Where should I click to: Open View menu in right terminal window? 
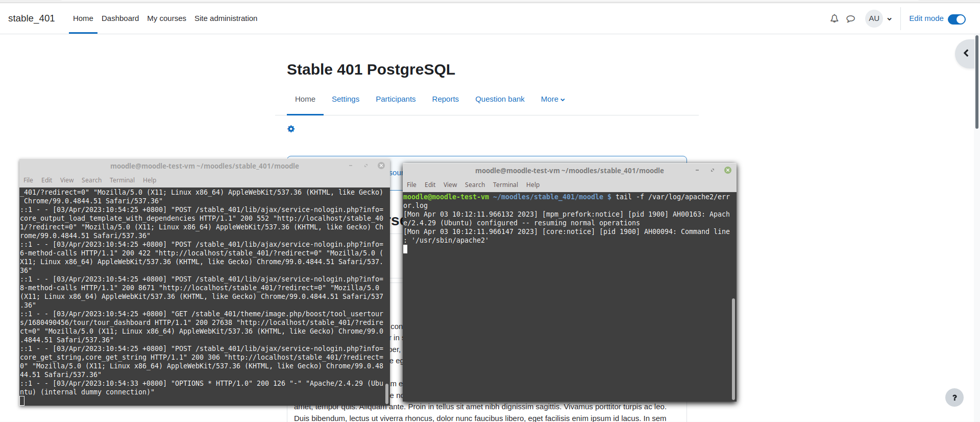point(450,185)
